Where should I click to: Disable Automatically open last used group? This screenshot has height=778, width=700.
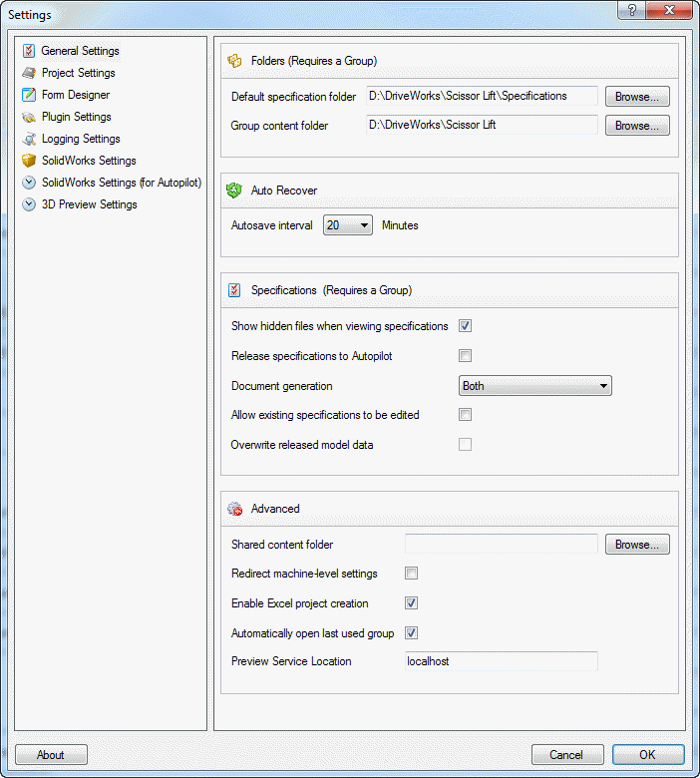coord(411,633)
